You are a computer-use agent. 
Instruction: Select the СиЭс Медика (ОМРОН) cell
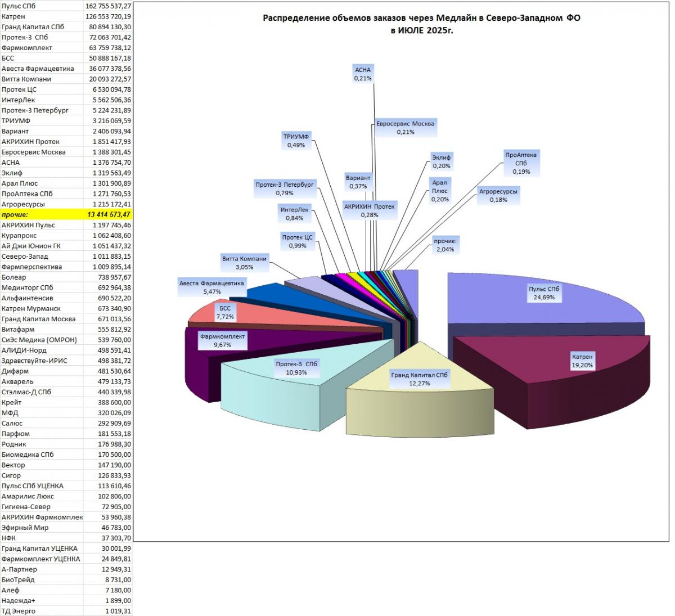(x=42, y=340)
